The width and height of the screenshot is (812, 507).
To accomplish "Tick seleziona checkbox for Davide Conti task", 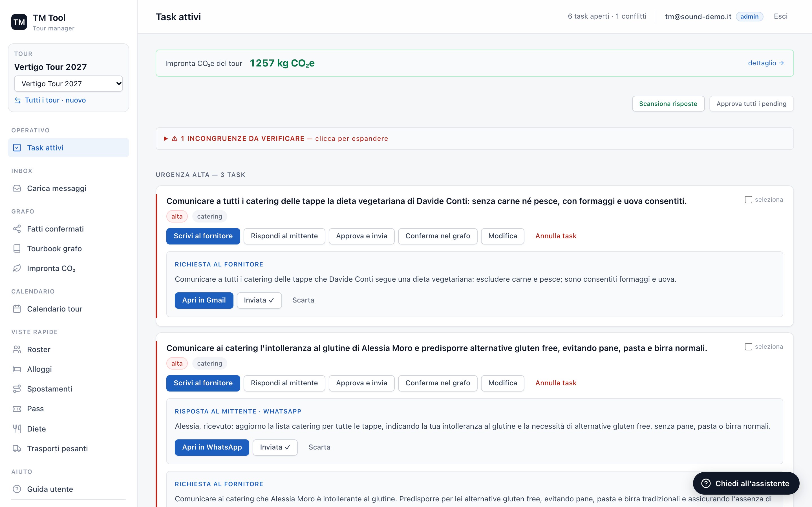I will 748,199.
